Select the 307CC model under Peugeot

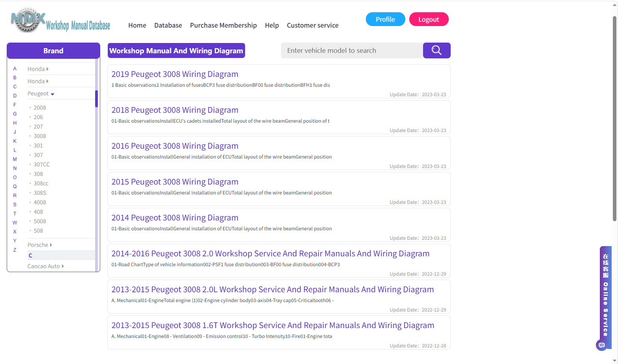(x=42, y=164)
